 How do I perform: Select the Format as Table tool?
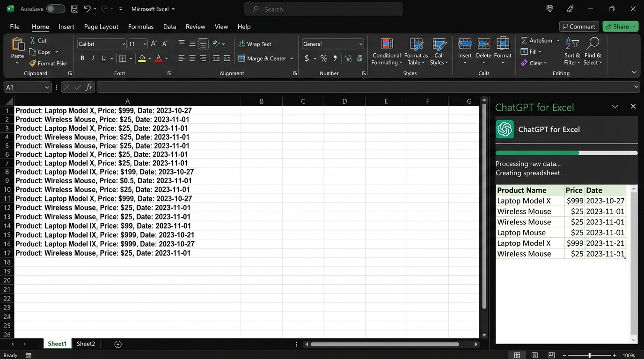coord(416,50)
